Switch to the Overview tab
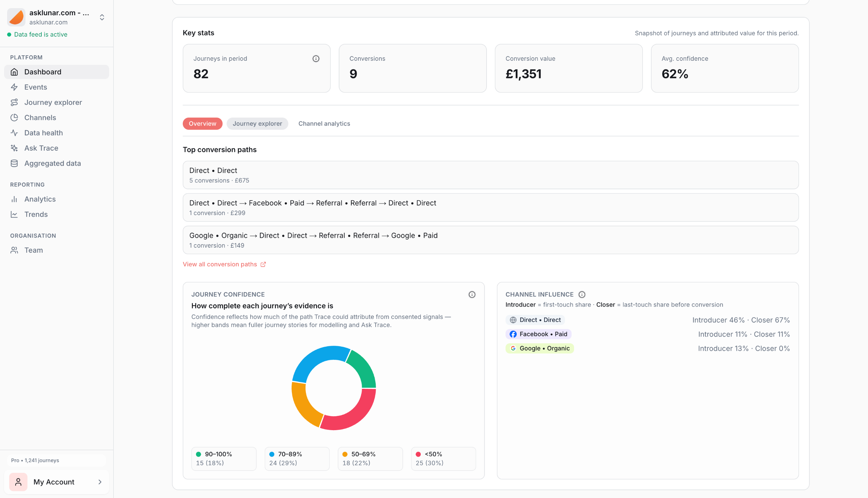This screenshot has width=868, height=498. [202, 123]
